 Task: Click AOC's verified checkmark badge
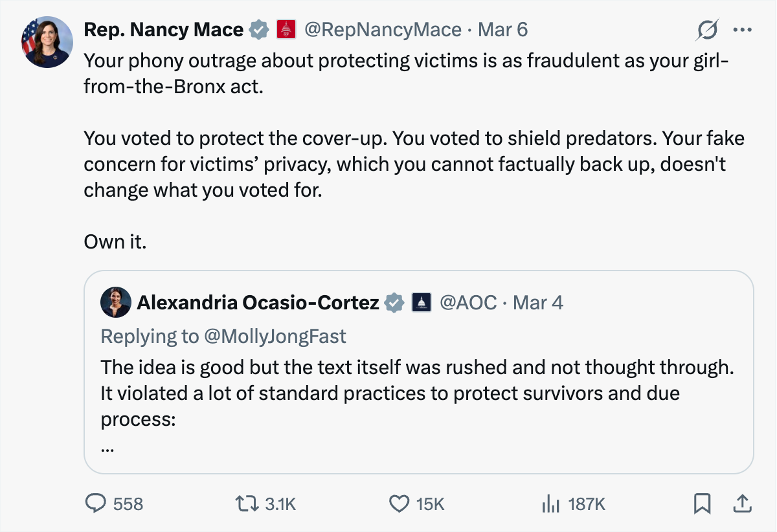coord(395,302)
